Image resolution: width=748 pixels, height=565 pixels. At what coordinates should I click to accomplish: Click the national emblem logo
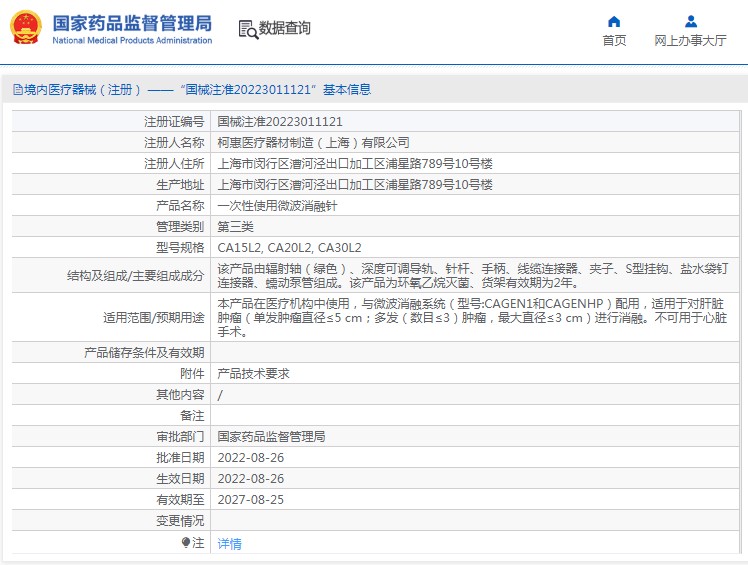pos(26,28)
